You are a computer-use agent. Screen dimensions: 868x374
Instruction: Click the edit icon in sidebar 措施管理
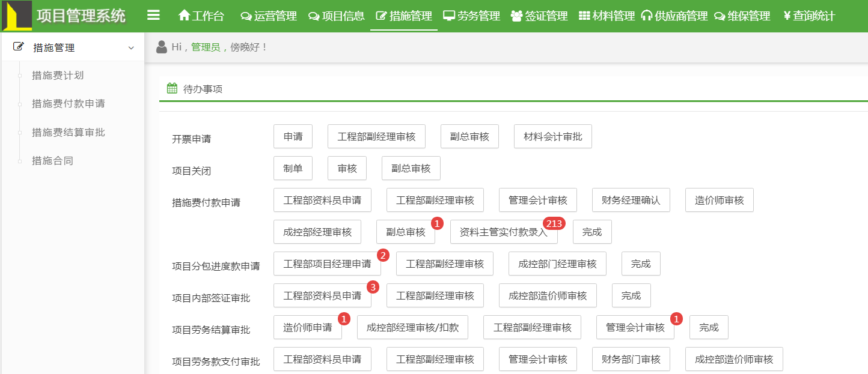19,47
